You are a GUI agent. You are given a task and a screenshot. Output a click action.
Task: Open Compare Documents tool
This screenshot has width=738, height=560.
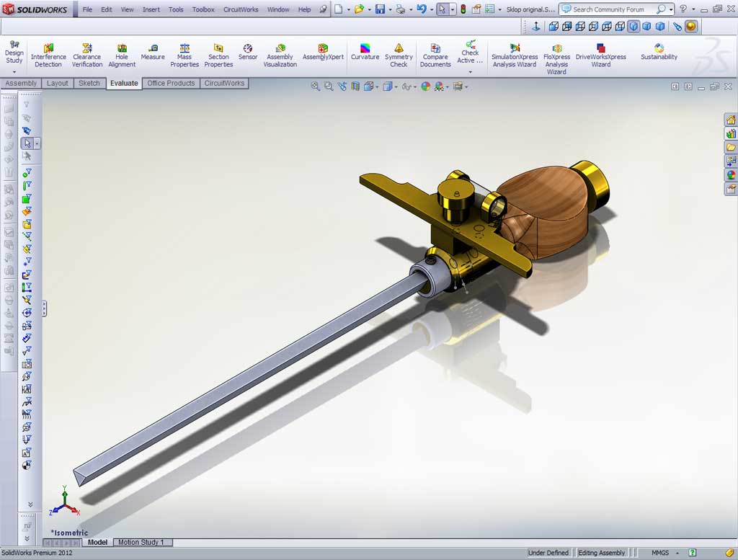pos(435,55)
